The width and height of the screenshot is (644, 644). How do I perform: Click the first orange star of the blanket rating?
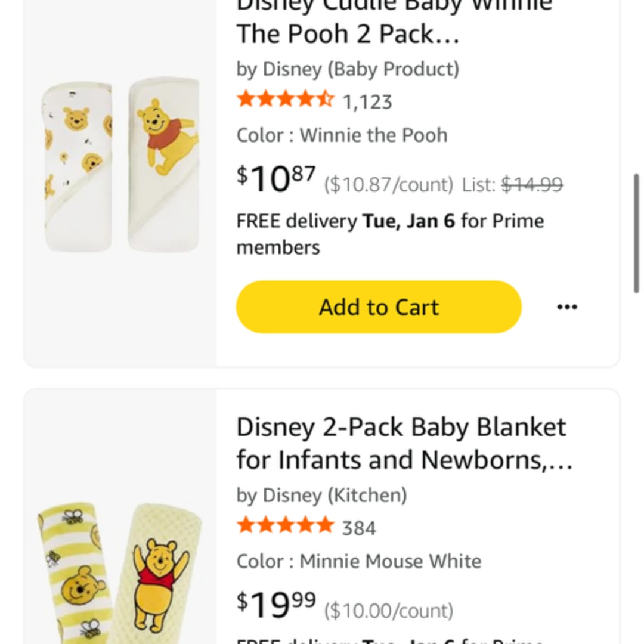pos(246,525)
